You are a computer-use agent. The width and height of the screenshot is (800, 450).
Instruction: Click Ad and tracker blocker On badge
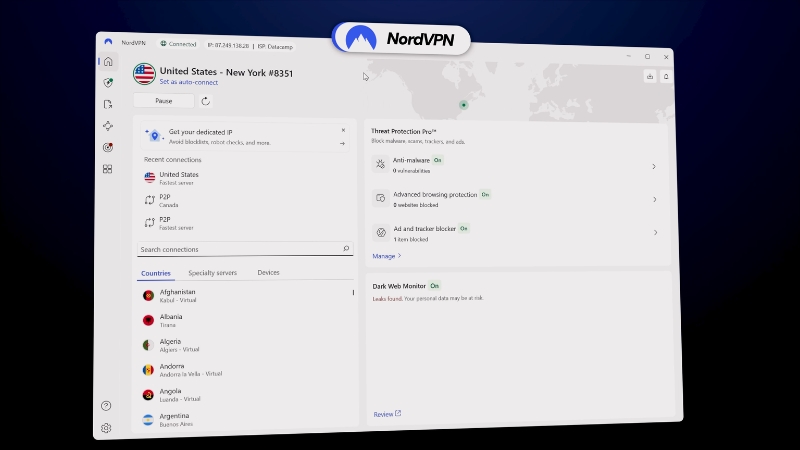(464, 229)
